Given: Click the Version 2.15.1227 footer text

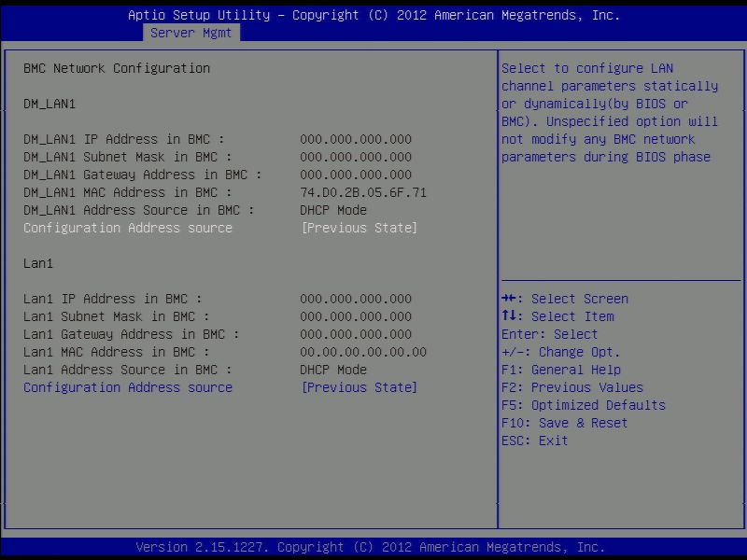Looking at the screenshot, I should pyautogui.click(x=371, y=547).
